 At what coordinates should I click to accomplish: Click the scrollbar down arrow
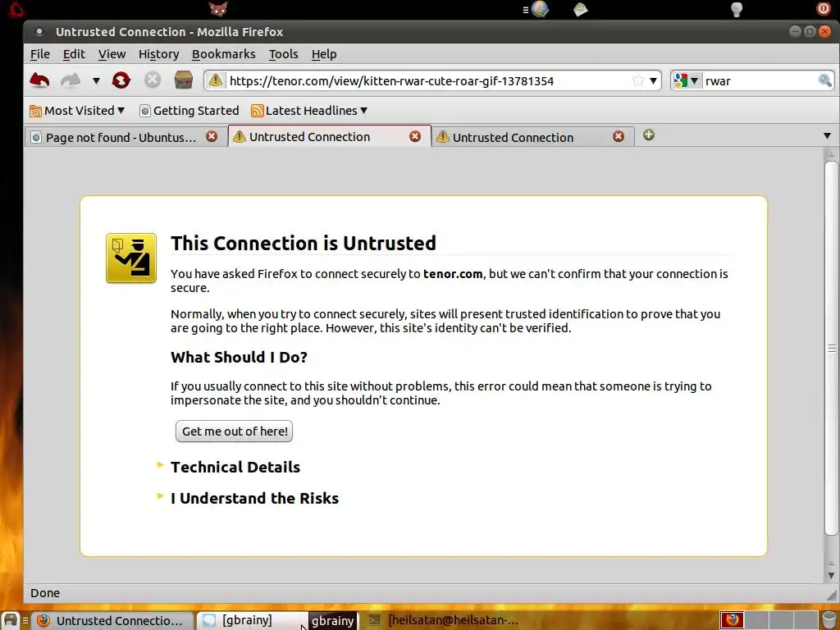tap(832, 576)
